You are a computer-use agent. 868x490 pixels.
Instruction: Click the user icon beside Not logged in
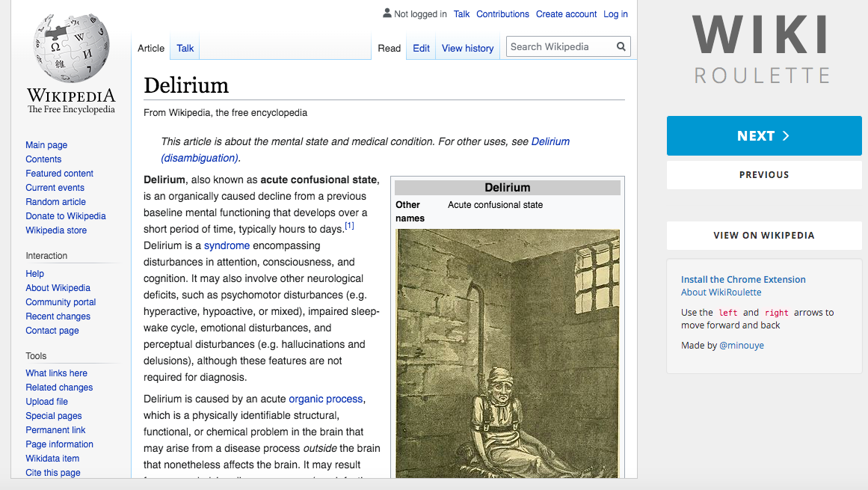pos(387,13)
